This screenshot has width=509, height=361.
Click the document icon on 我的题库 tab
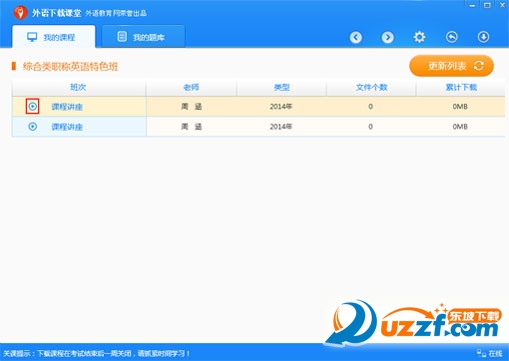[x=122, y=37]
